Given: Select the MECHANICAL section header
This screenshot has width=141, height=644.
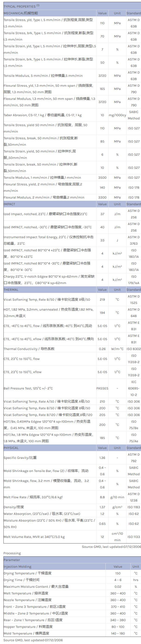Looking at the screenshot, I should (x=21, y=13).
